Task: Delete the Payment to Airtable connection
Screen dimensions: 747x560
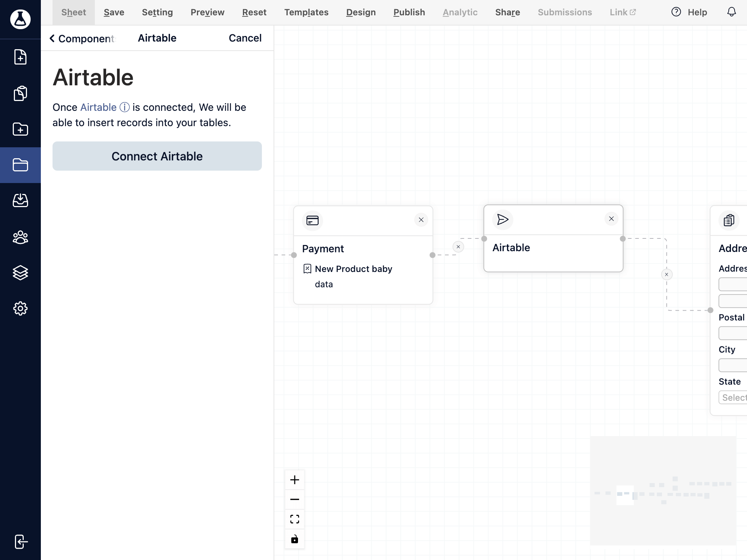Action: coord(458,247)
